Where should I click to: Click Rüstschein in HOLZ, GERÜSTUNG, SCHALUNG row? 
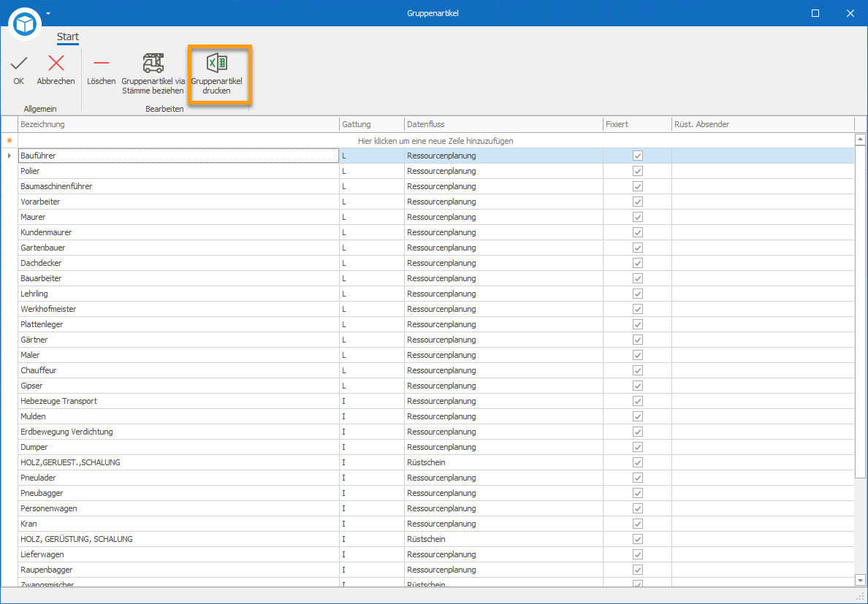426,539
